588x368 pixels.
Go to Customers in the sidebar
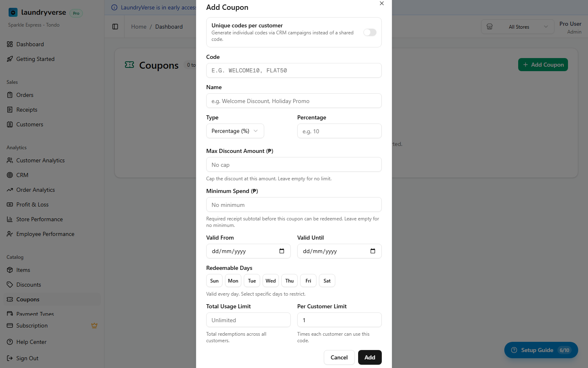(x=52, y=124)
